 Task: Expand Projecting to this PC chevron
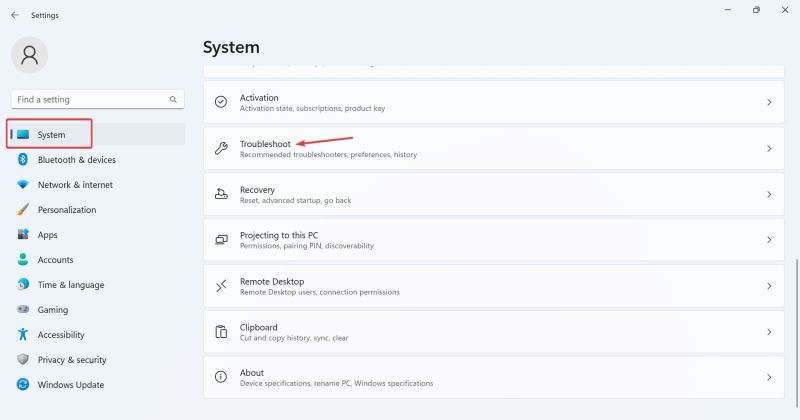coord(769,240)
